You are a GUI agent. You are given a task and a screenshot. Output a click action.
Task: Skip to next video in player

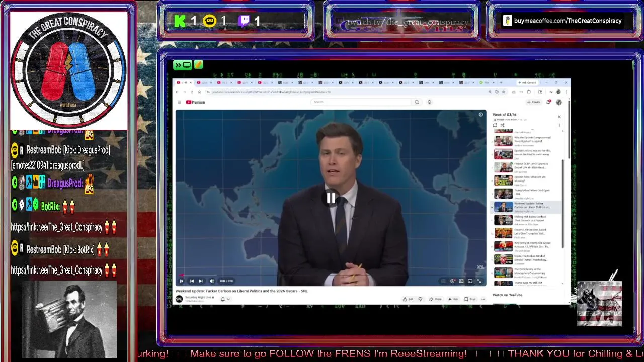point(200,281)
